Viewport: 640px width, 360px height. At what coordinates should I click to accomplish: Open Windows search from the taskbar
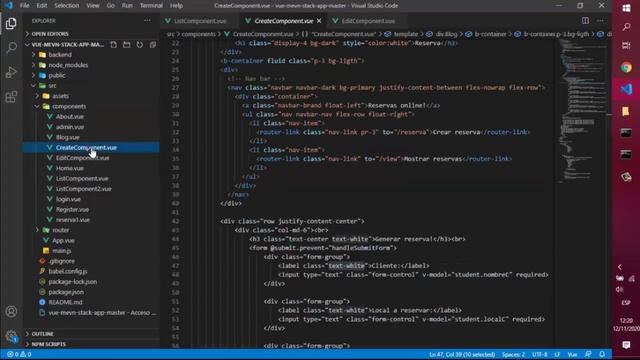[626, 27]
